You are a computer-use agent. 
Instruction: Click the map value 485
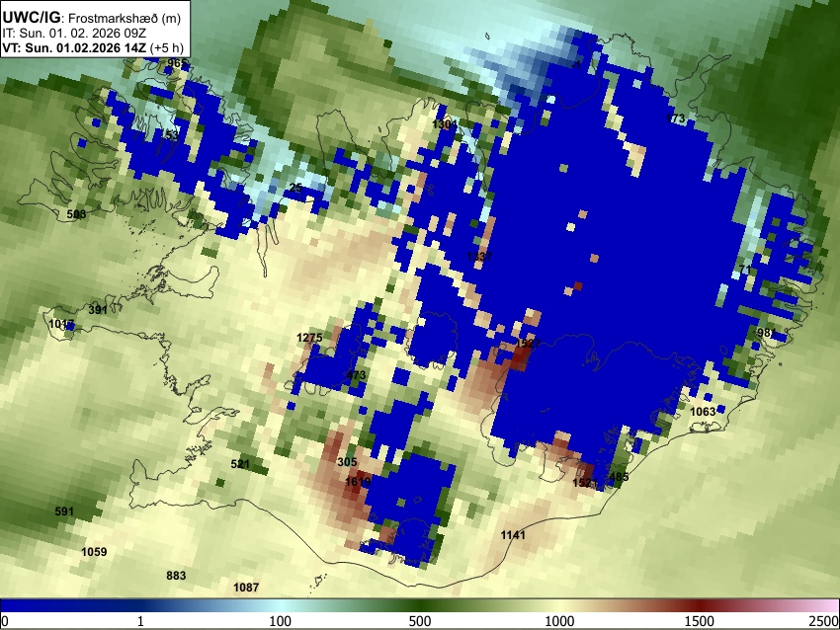[x=619, y=476]
